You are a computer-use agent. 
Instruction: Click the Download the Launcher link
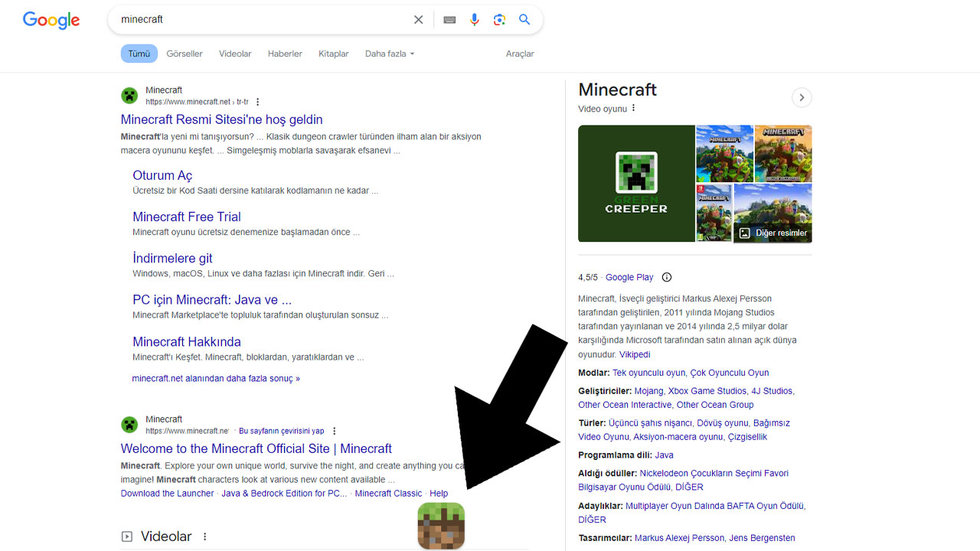tap(167, 494)
